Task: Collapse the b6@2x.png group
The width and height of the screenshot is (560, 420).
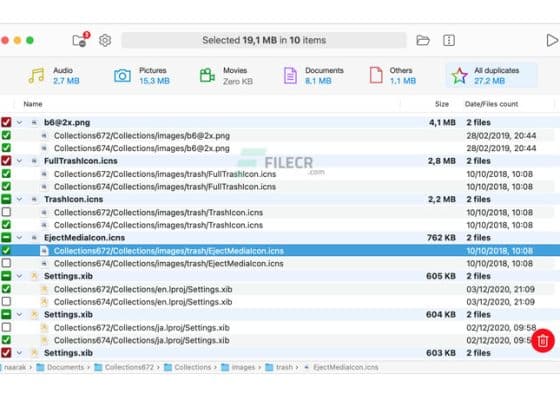Action: point(20,122)
